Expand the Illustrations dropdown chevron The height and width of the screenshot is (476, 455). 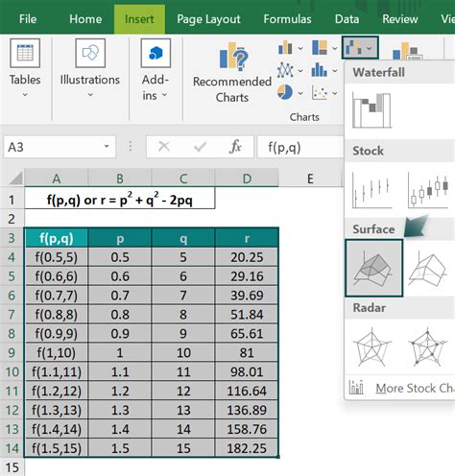tap(90, 95)
